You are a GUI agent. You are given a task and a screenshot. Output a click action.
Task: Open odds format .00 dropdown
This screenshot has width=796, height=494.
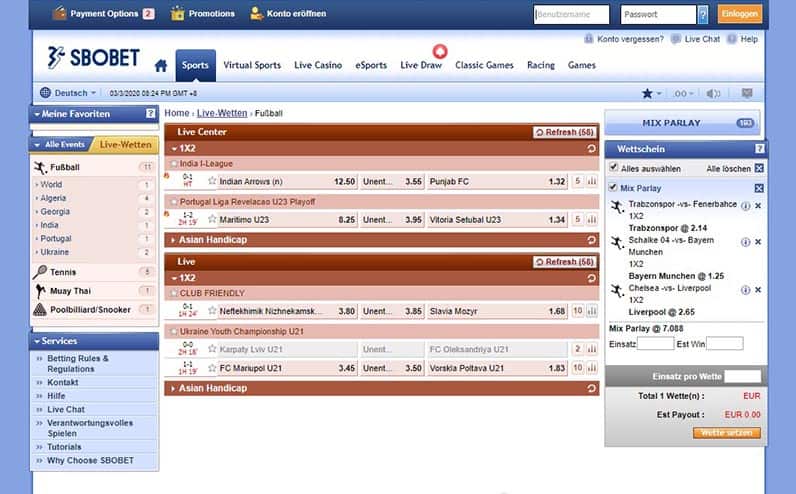coord(683,93)
